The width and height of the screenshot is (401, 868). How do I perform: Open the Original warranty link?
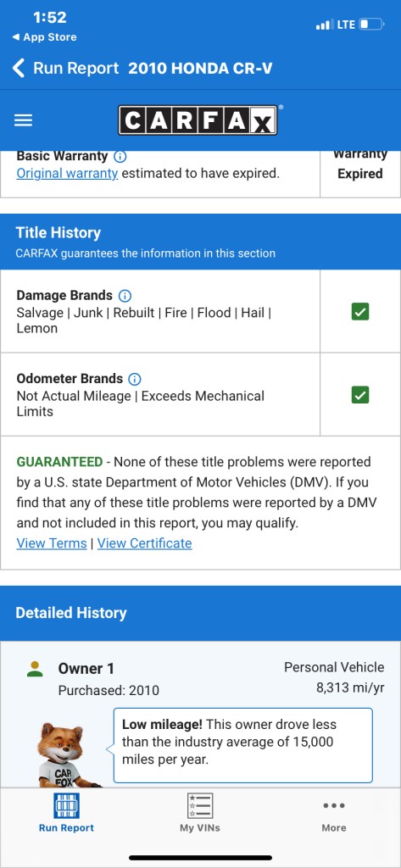(67, 174)
